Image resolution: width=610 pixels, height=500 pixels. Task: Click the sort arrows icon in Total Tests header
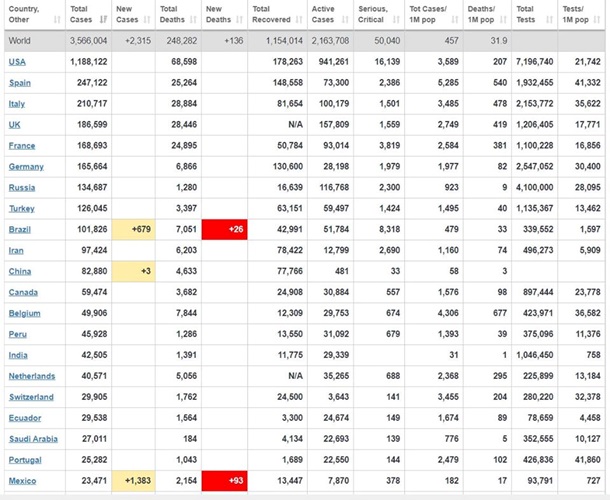[549, 18]
